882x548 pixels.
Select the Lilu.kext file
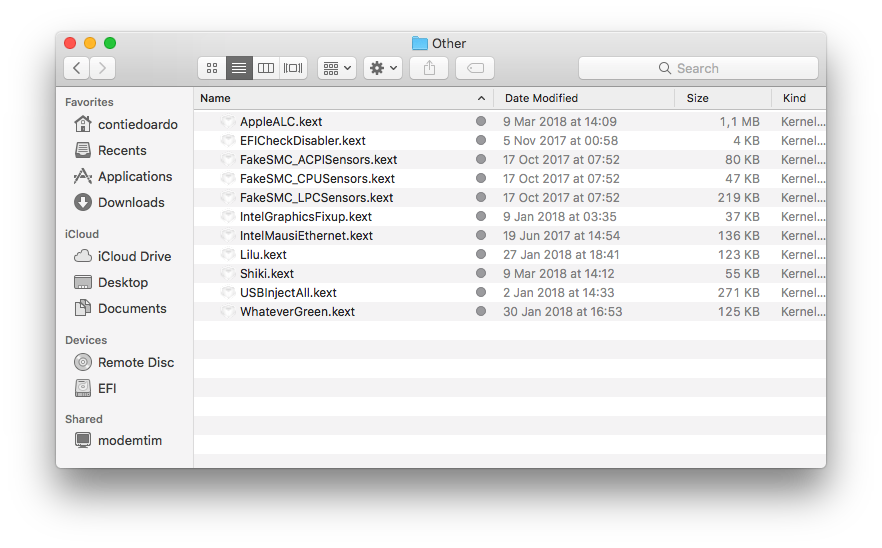[x=263, y=255]
